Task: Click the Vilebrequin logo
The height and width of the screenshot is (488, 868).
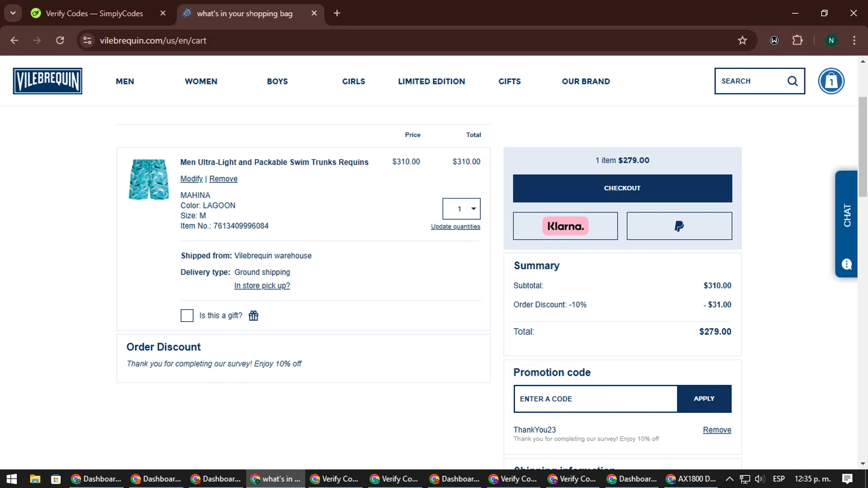Action: pyautogui.click(x=47, y=81)
